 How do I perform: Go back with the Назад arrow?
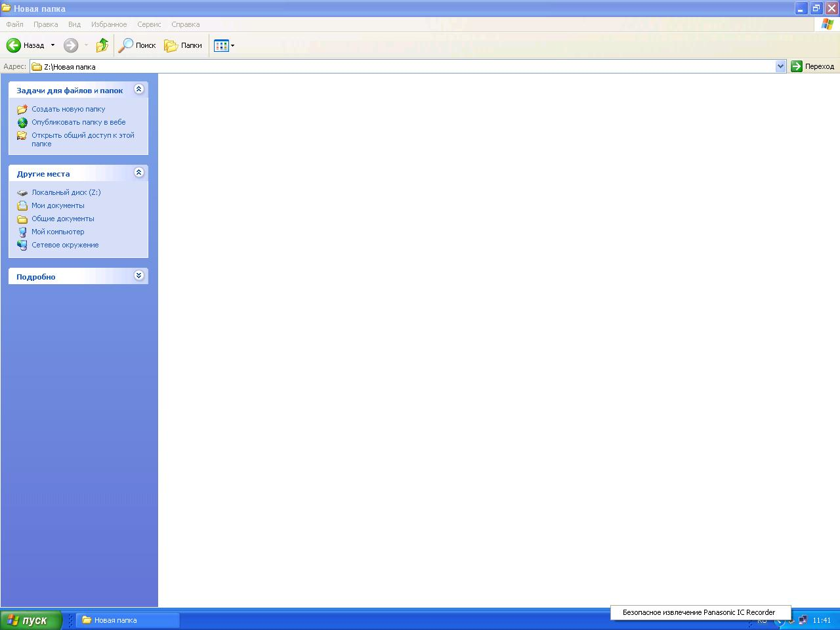tap(25, 45)
